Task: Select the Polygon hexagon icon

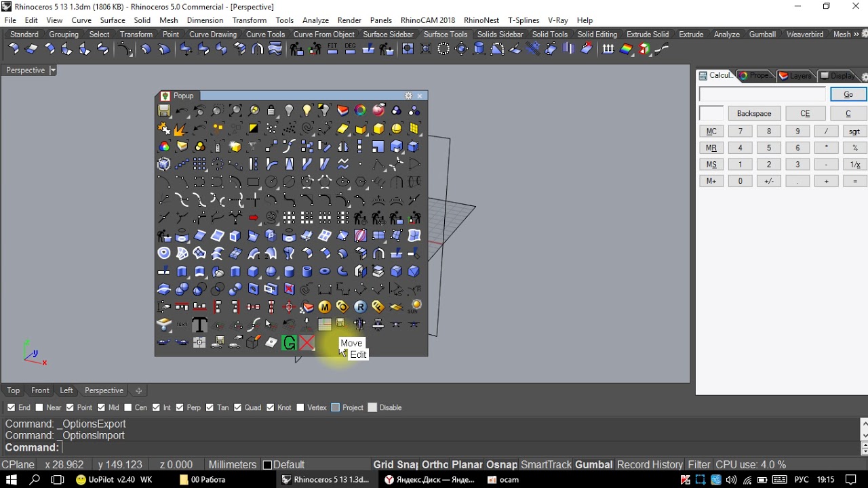Action: (361, 182)
